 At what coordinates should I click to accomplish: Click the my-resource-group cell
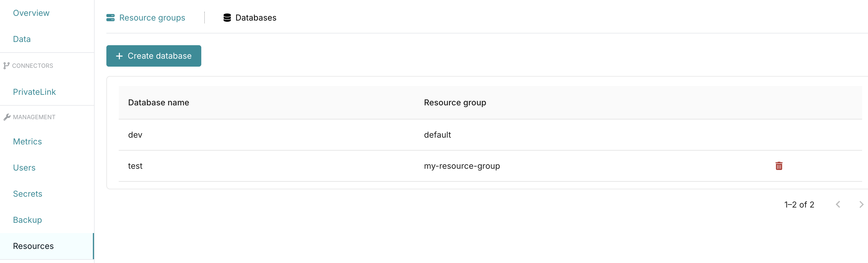[462, 166]
